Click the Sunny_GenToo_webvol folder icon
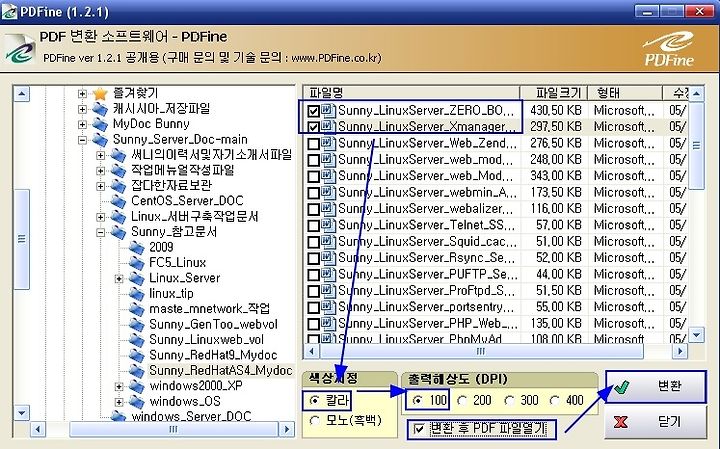This screenshot has height=449, width=720. (136, 325)
